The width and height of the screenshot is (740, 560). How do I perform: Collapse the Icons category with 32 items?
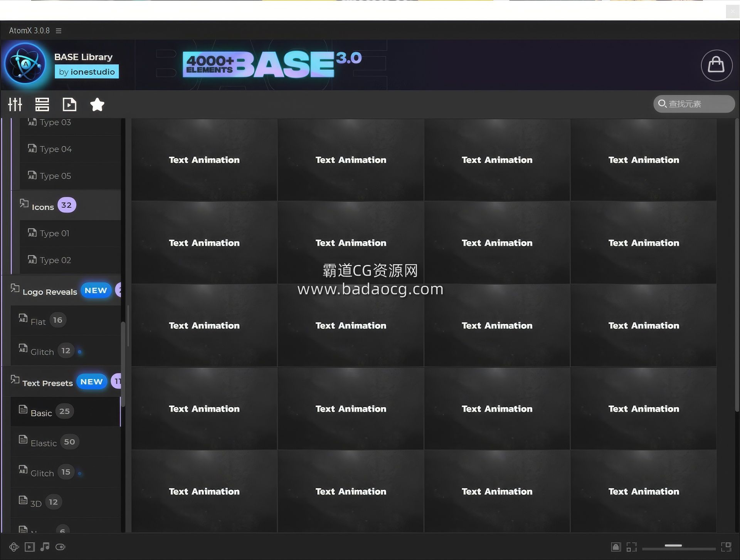66,205
